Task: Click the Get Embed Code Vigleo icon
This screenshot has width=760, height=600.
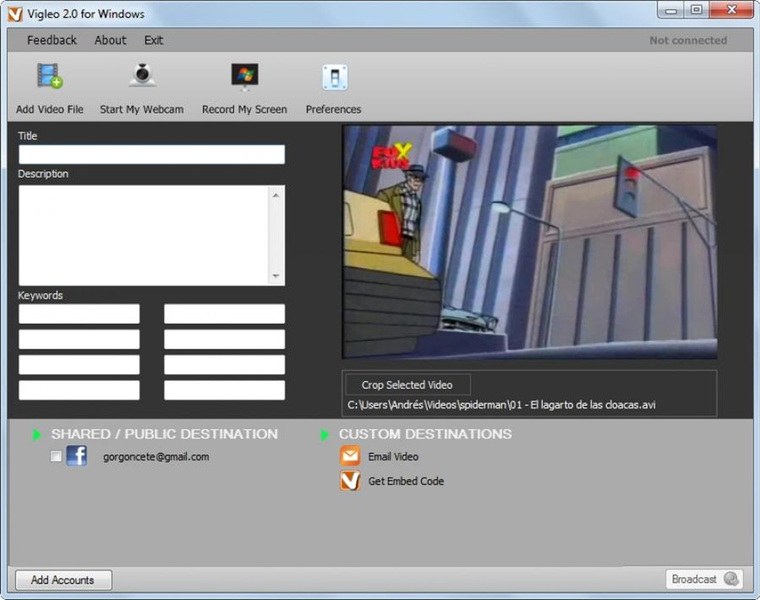Action: (x=350, y=481)
